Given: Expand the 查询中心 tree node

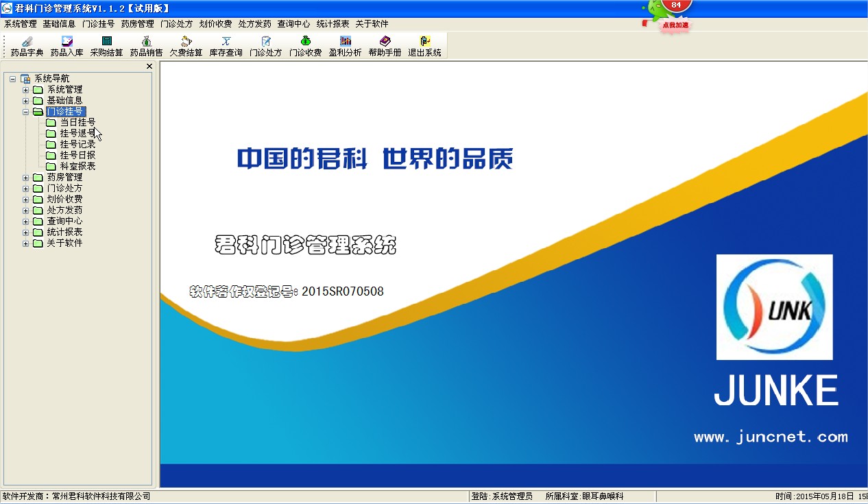Looking at the screenshot, I should (x=26, y=221).
